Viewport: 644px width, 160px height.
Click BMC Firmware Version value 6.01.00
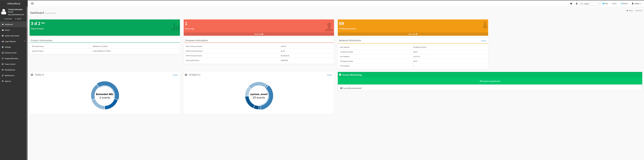tap(283, 46)
